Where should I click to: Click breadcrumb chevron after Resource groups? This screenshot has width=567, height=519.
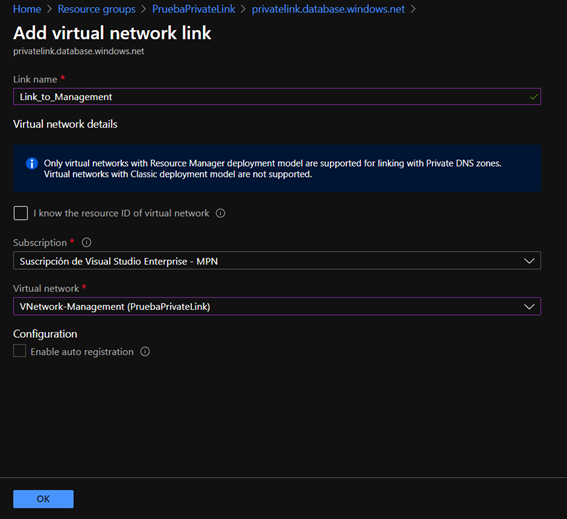(x=144, y=9)
